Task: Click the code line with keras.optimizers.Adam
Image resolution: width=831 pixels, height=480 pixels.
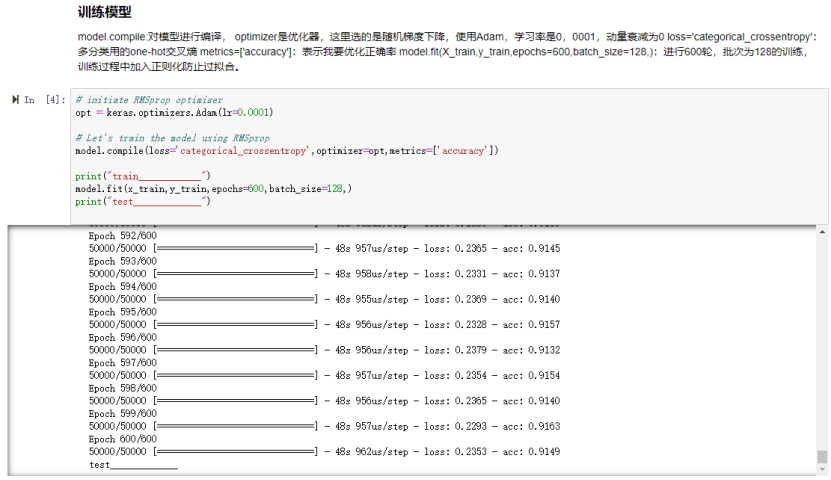Action: 174,112
